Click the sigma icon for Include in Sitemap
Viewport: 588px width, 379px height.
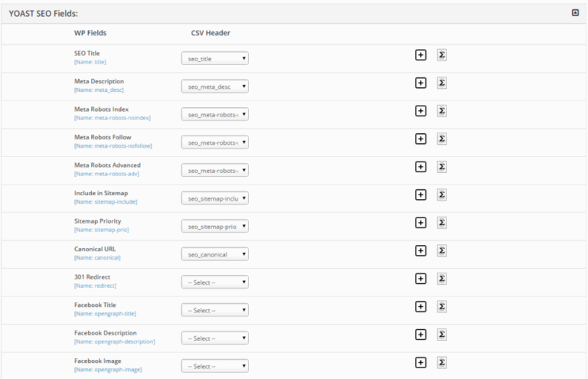point(442,194)
